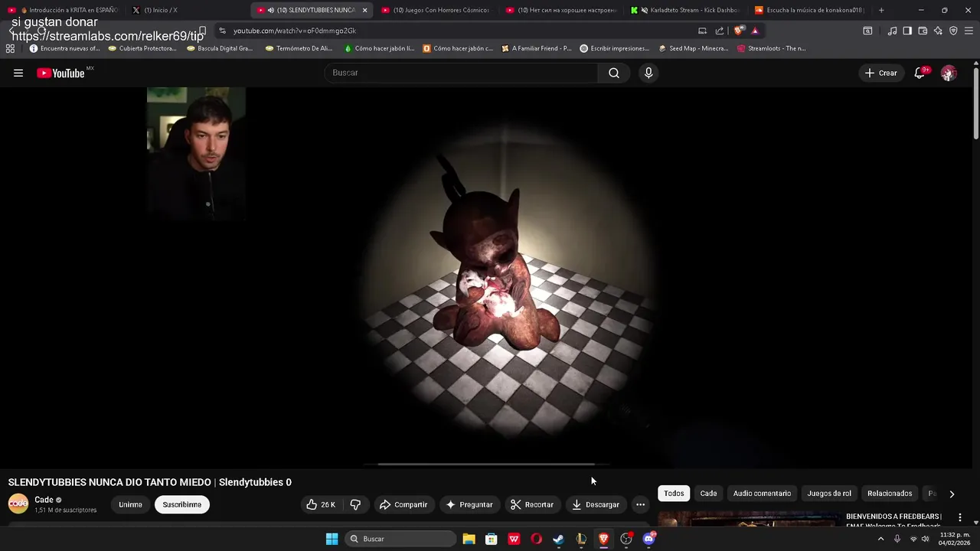Open File Explorer from the taskbar

[469, 539]
